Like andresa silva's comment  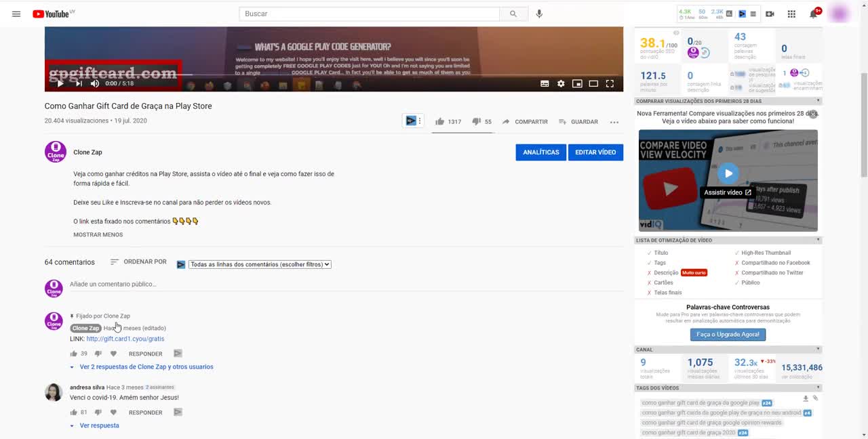(x=73, y=413)
